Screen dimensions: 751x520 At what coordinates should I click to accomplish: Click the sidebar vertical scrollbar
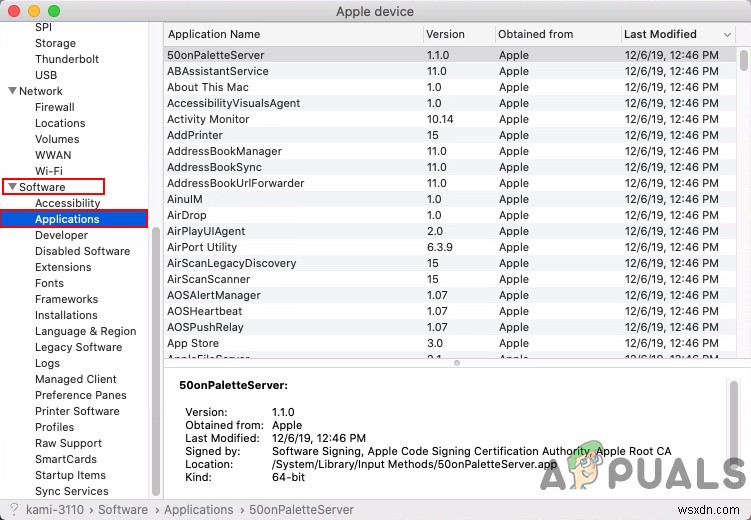(156, 362)
